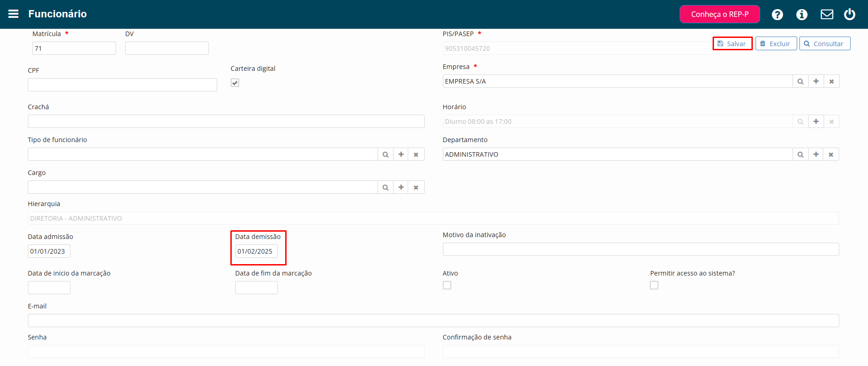Click the power logout icon
Viewport: 868px width, 366px height.
coord(849,15)
